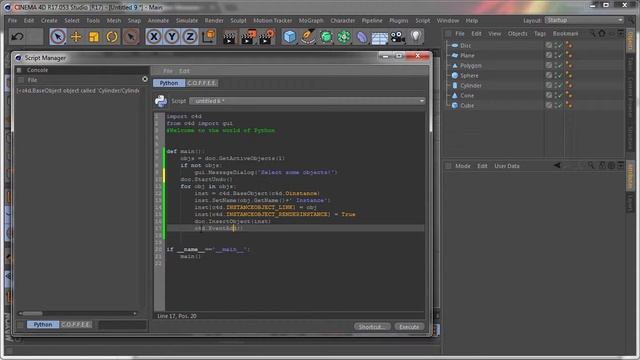Toggle the Y axis lock
The height and width of the screenshot is (360, 640).
172,37
